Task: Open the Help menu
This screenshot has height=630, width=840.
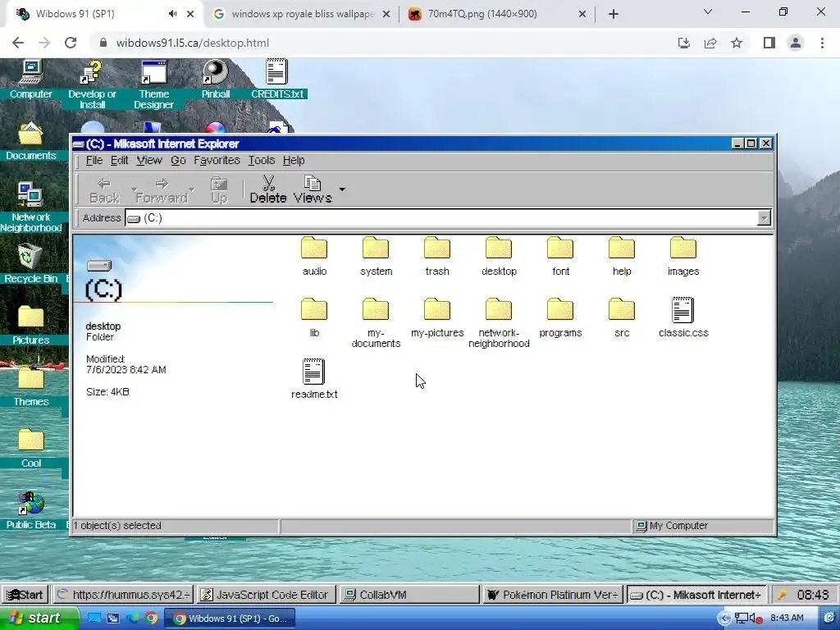Action: pyautogui.click(x=294, y=160)
